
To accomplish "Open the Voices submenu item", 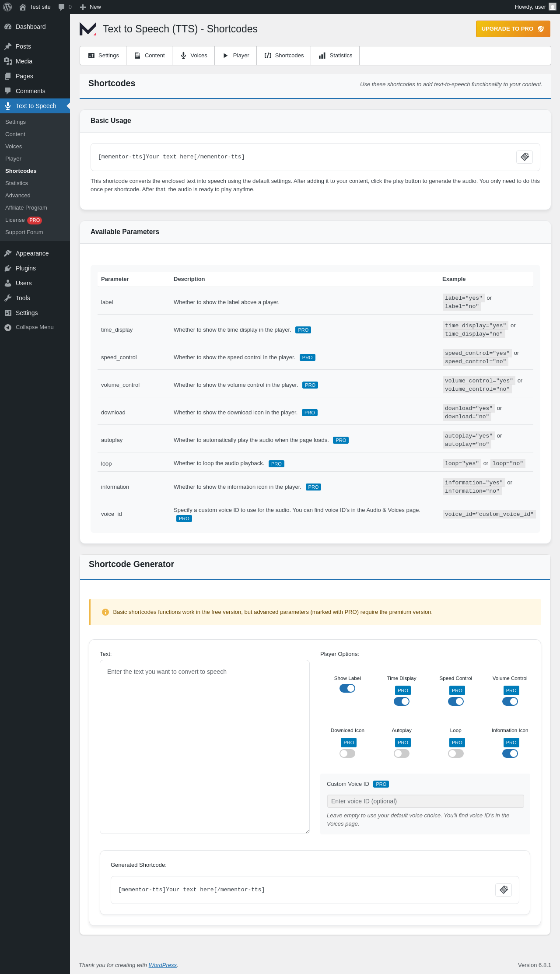I will [x=35, y=147].
